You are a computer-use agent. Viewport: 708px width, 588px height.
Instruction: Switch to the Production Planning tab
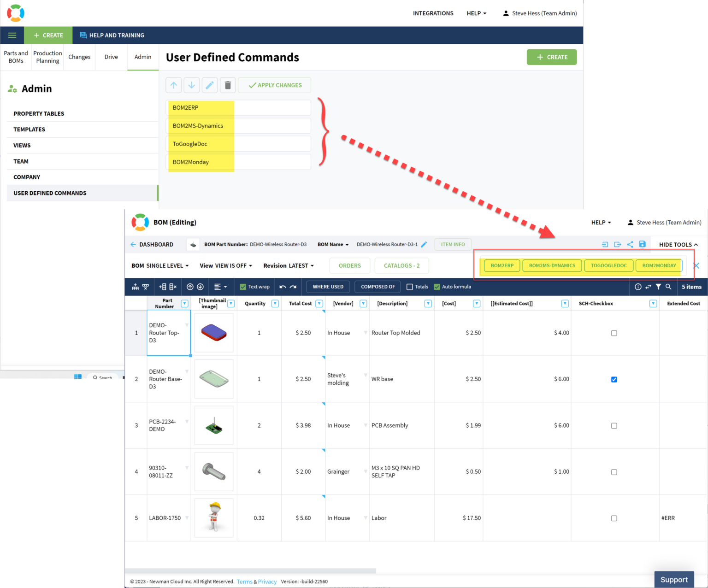click(x=47, y=57)
